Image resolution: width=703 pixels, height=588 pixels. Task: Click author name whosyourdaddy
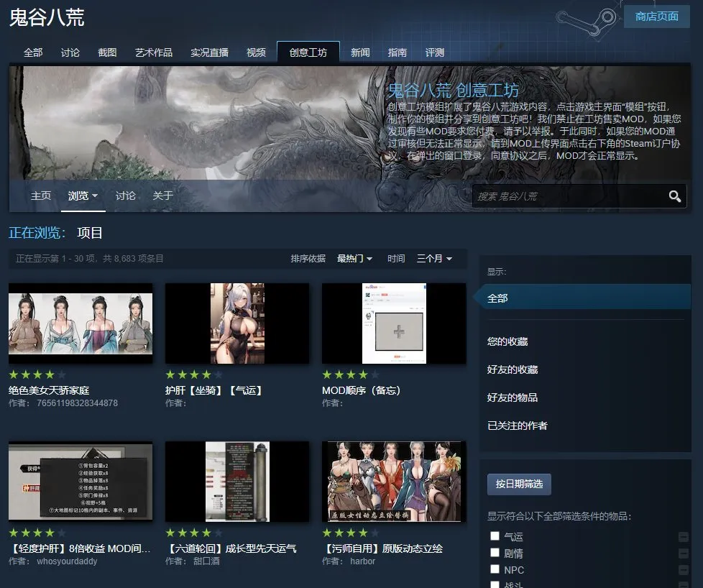click(x=67, y=561)
